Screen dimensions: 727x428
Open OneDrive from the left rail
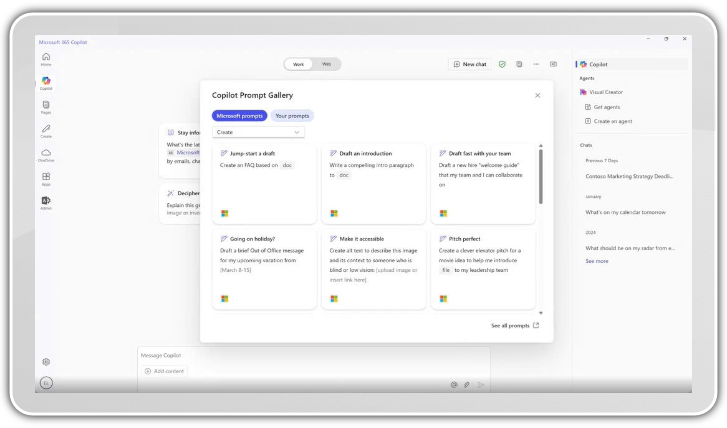click(x=46, y=154)
